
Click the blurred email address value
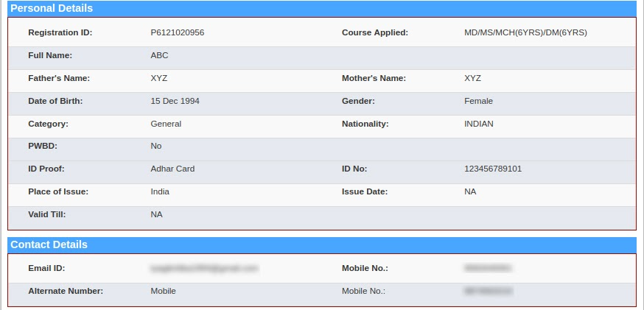[204, 269]
